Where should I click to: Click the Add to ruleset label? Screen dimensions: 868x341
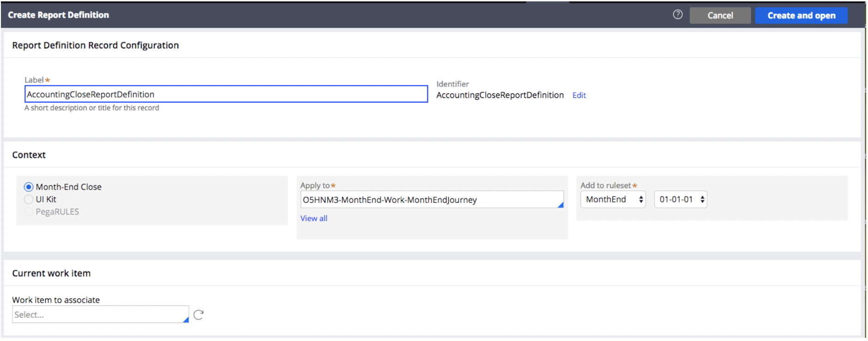605,185
